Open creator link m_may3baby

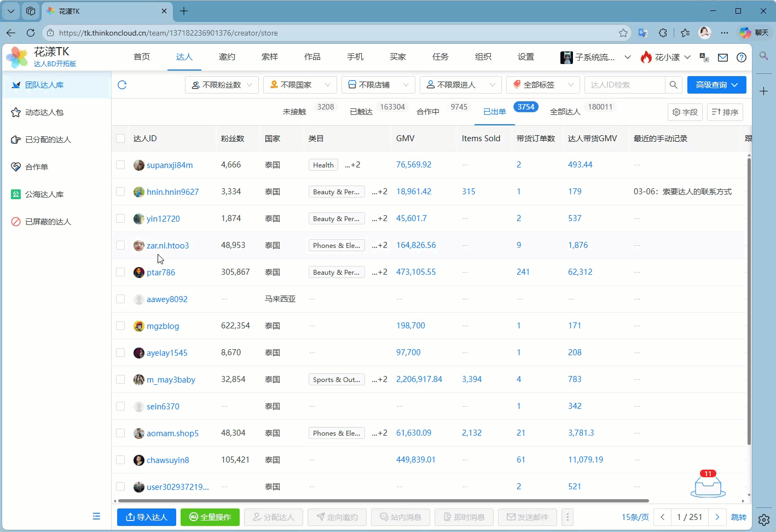(x=171, y=379)
